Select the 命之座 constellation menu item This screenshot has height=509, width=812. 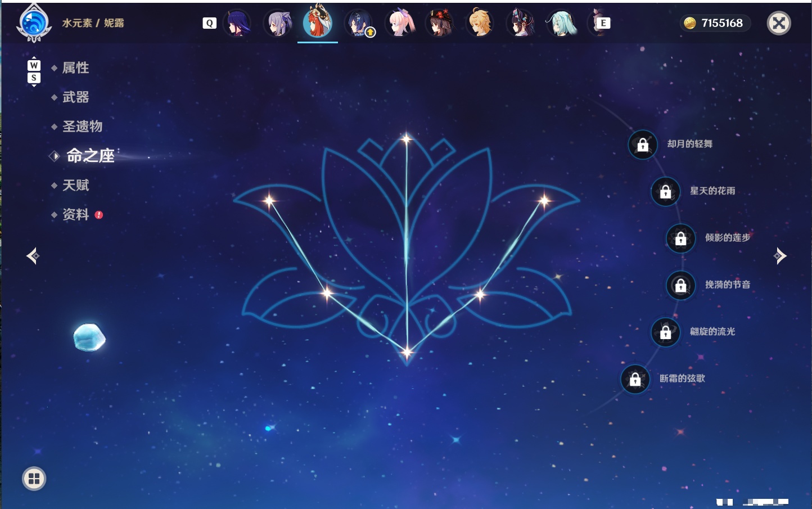click(x=90, y=156)
